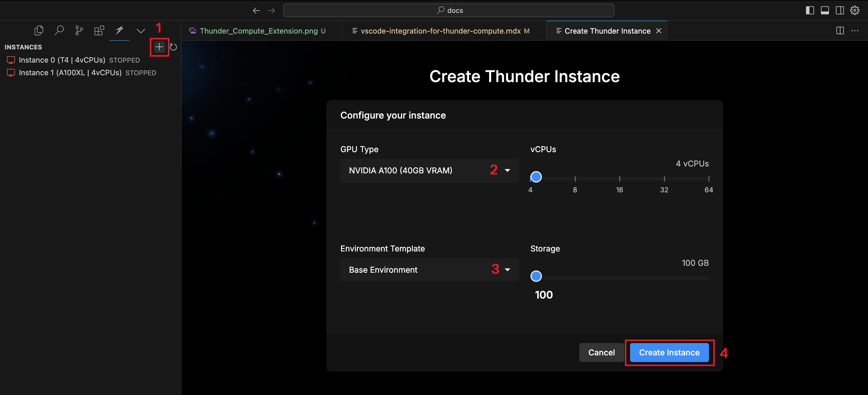
Task: Open the Extensions blocks icon
Action: tap(99, 31)
